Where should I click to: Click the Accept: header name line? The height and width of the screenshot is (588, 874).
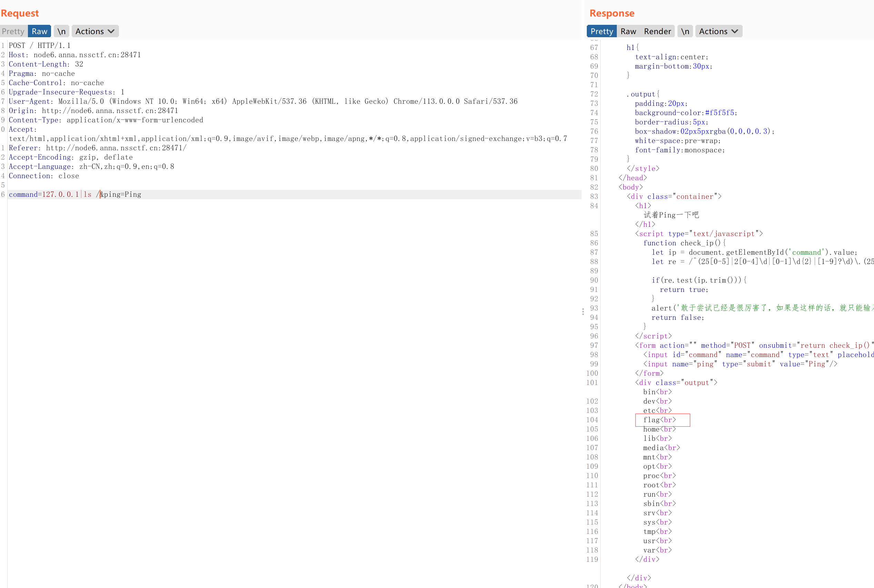[23, 129]
